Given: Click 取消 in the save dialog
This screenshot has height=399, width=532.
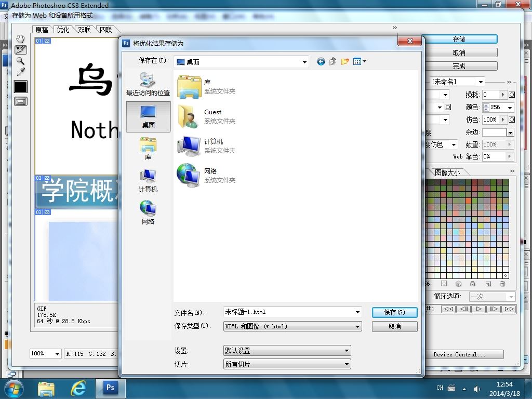Looking at the screenshot, I should click(x=395, y=326).
